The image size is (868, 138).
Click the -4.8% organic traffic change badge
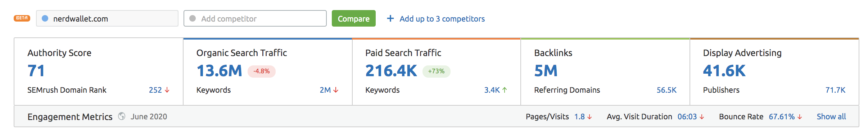(262, 71)
